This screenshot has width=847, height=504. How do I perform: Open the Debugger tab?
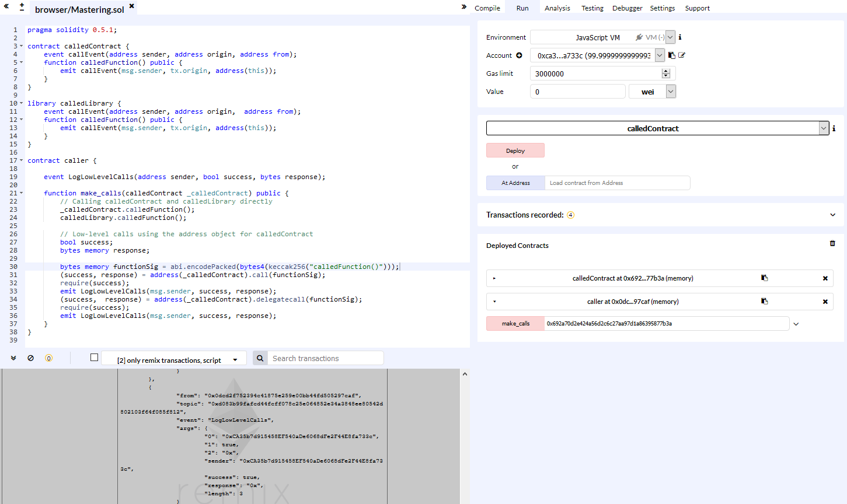pyautogui.click(x=628, y=8)
